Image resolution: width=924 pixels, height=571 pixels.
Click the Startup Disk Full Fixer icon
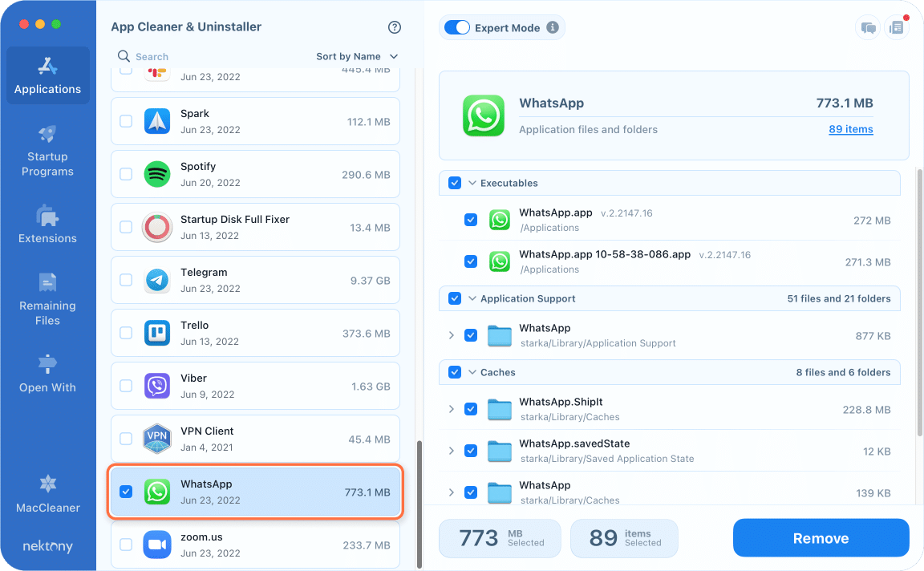tap(157, 228)
